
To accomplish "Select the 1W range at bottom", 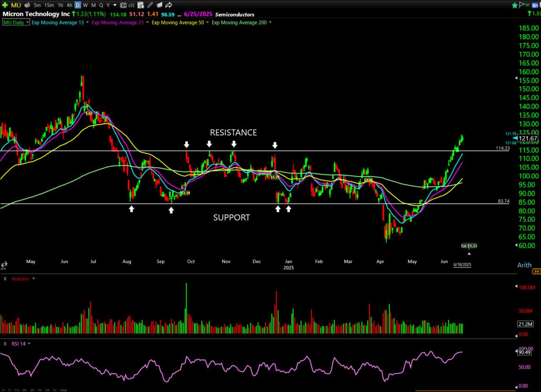I will (47, 390).
